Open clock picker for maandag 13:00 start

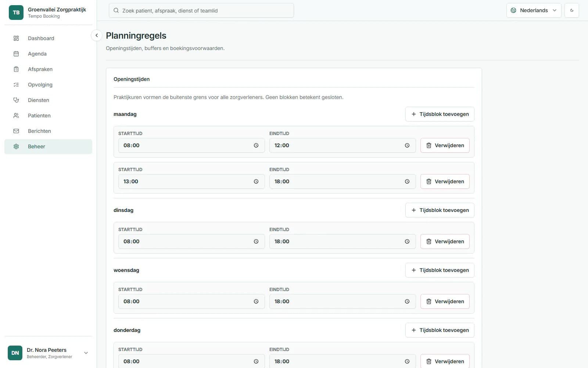(x=256, y=181)
